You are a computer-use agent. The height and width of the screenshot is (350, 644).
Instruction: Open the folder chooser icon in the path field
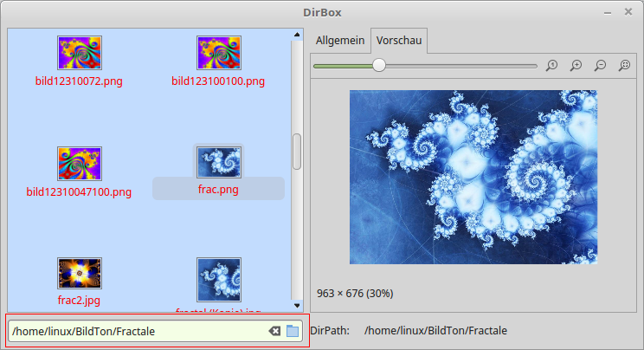(293, 331)
